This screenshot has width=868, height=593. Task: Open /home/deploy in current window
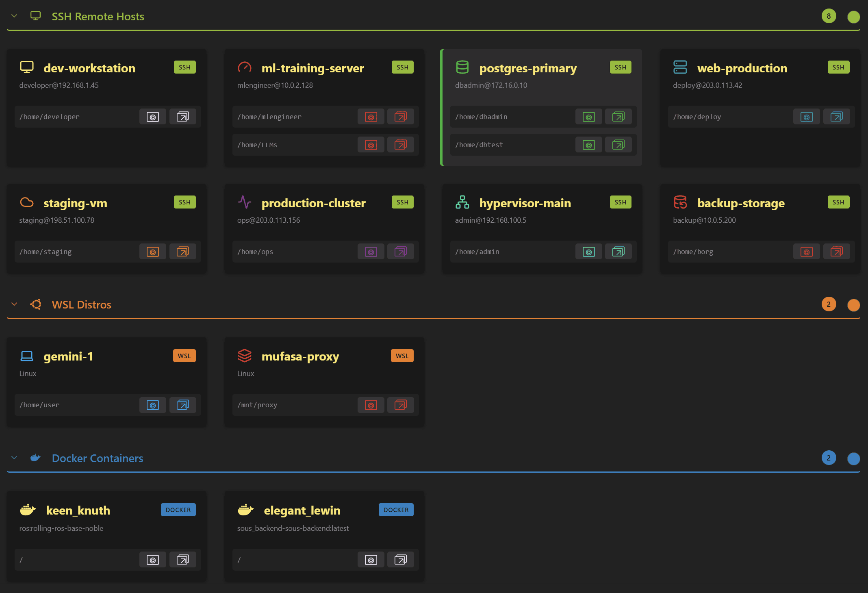(807, 117)
